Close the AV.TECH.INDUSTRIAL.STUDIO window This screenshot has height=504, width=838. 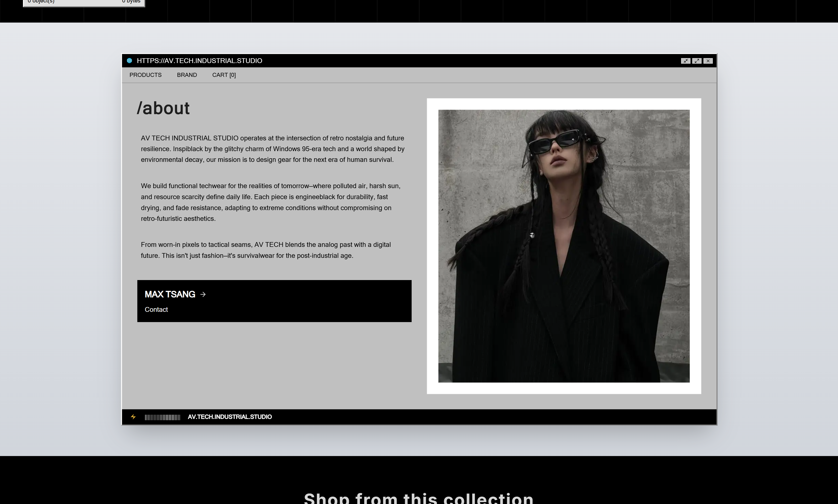point(708,61)
